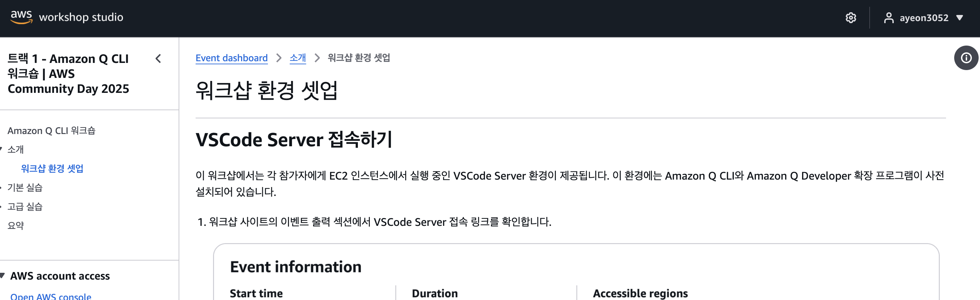This screenshot has width=980, height=300.
Task: Open Amazon Q CLI 워크숍 in sidebar
Action: (51, 131)
